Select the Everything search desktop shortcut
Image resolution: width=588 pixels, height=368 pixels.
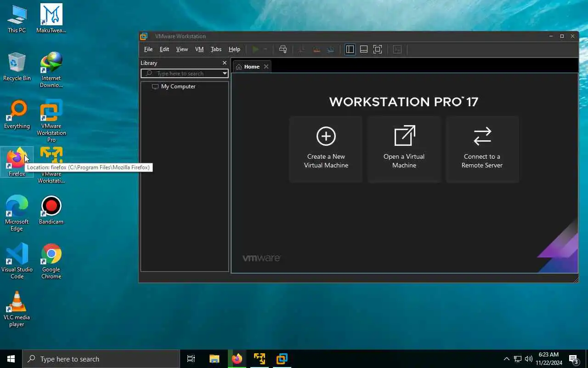pyautogui.click(x=17, y=115)
